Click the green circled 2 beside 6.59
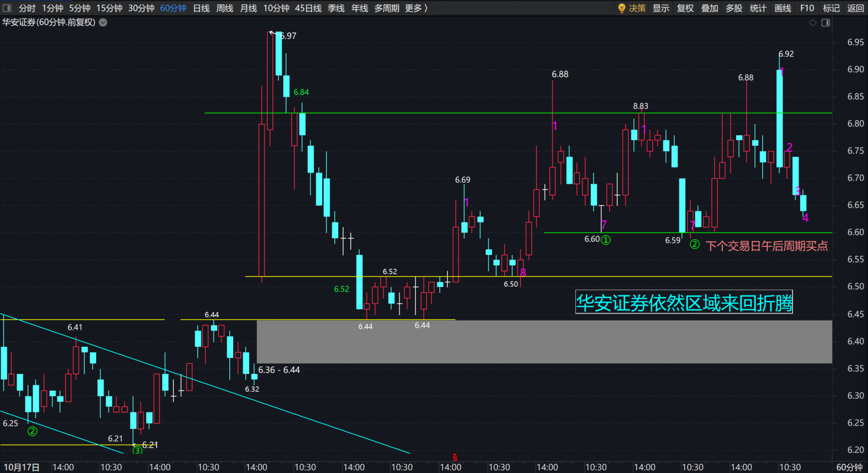The image size is (868, 473). pos(694,244)
